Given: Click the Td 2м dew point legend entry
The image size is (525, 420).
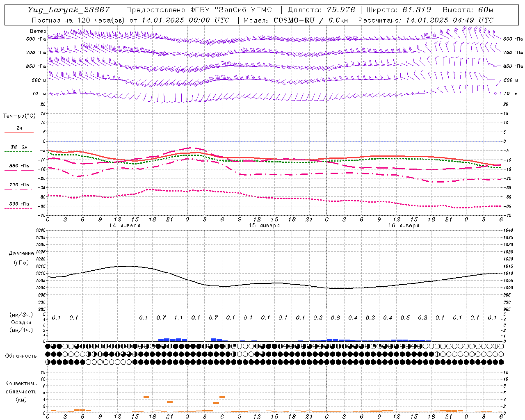Looking at the screenshot, I should [19, 147].
